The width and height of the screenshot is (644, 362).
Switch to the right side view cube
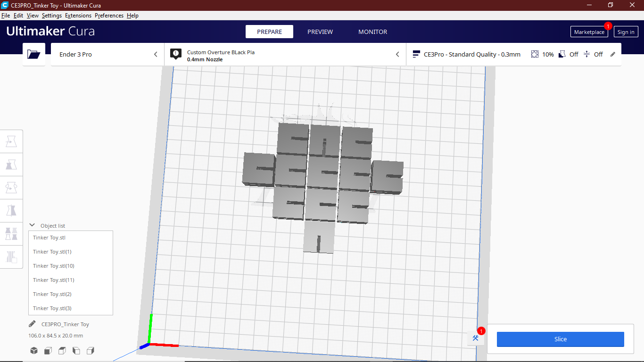pyautogui.click(x=91, y=351)
